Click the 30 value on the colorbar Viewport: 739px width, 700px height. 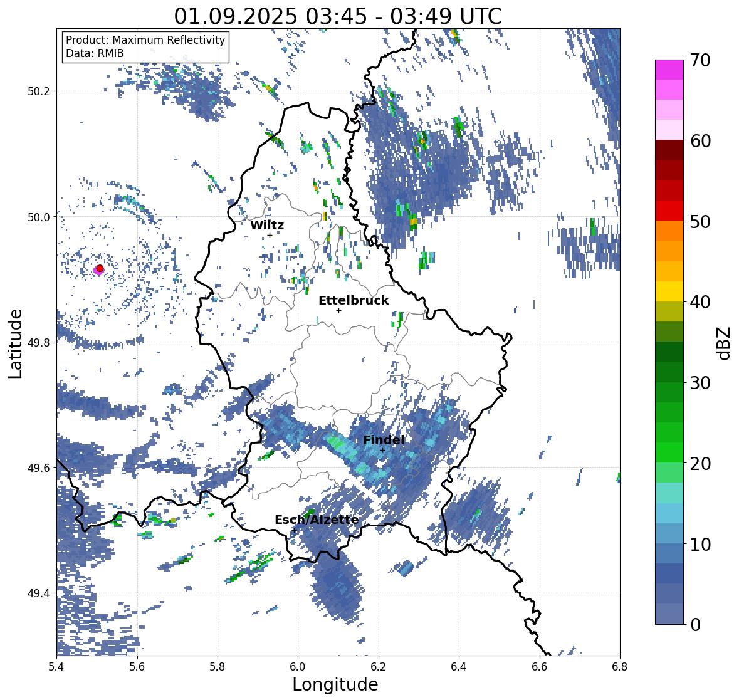point(700,382)
